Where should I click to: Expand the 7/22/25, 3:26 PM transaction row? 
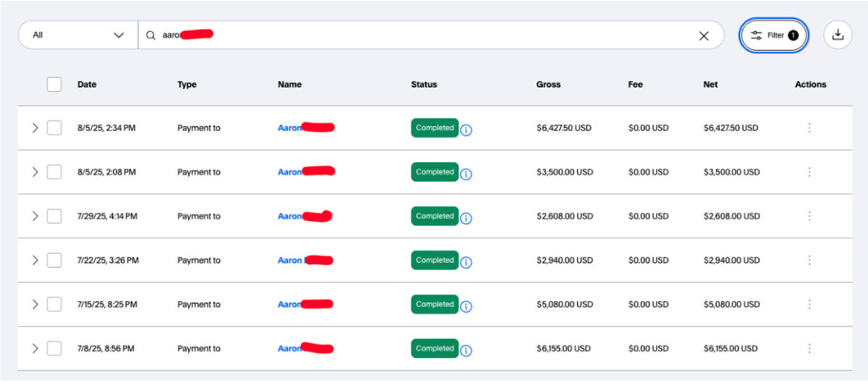pos(35,260)
